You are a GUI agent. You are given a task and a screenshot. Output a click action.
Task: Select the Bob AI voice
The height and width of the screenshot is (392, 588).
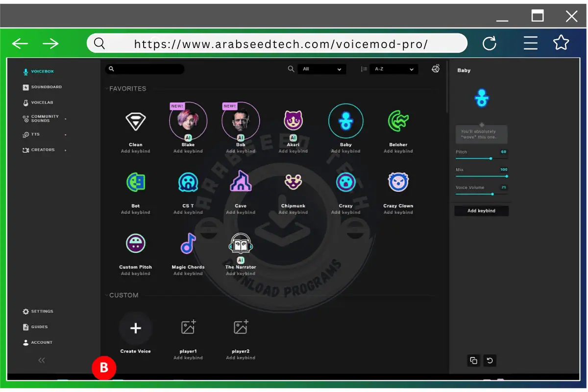coord(241,120)
